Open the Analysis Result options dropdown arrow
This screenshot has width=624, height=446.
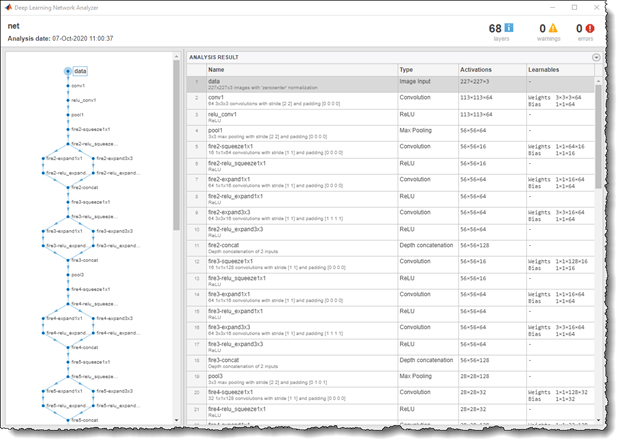pyautogui.click(x=596, y=57)
